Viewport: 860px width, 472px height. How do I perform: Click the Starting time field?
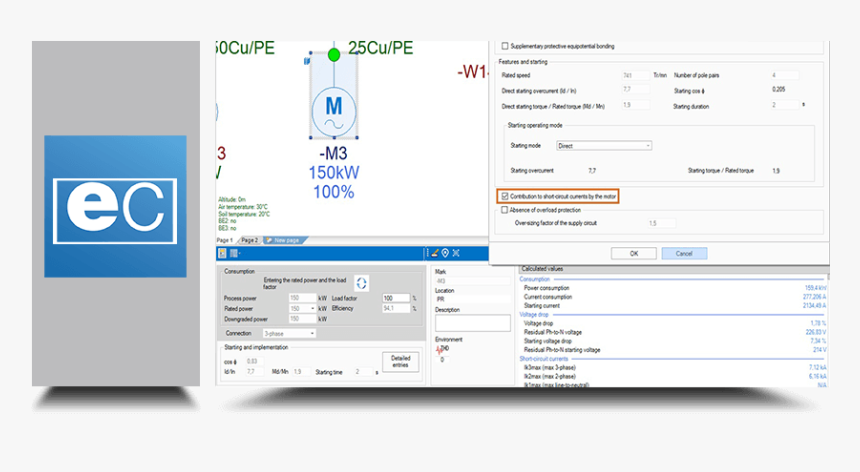(x=363, y=372)
